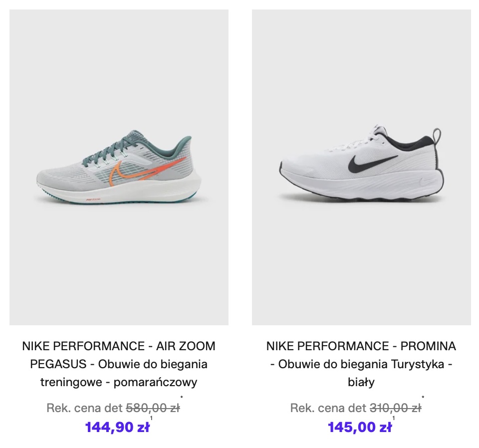Click "Rek. cena det" label under Promina
This screenshot has height=448, width=479.
tap(328, 408)
